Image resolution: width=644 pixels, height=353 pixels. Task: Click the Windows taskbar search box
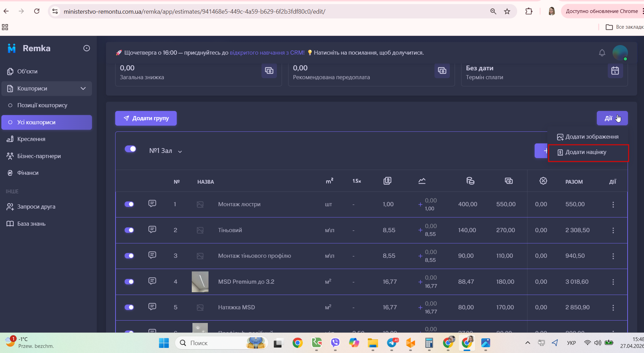221,343
